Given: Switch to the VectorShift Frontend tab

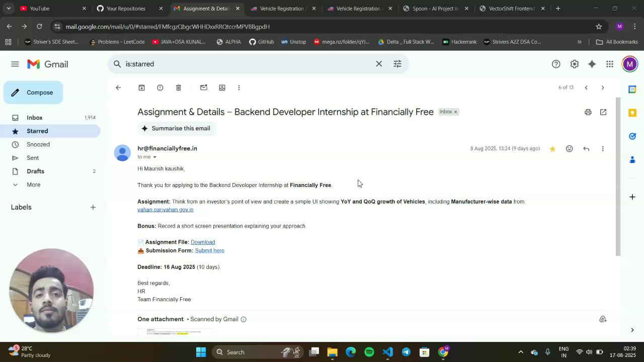Looking at the screenshot, I should coord(512,9).
